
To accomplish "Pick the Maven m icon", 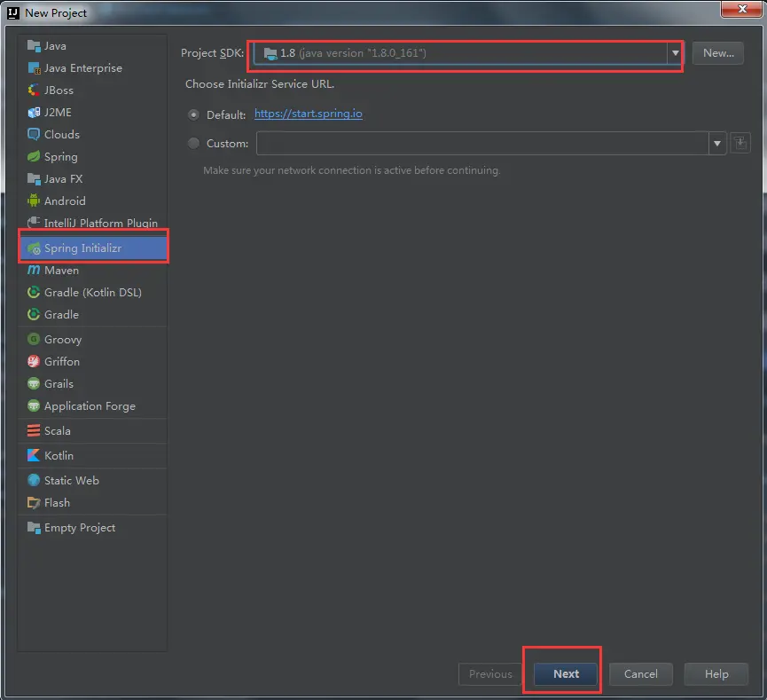I will pyautogui.click(x=34, y=271).
